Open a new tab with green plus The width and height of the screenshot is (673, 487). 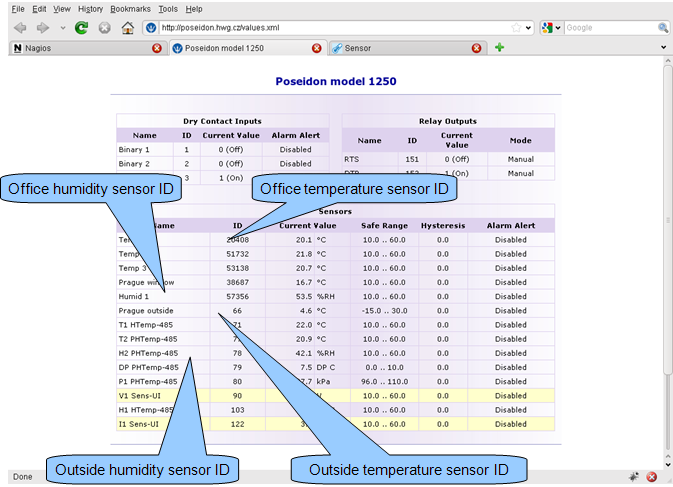click(x=499, y=47)
